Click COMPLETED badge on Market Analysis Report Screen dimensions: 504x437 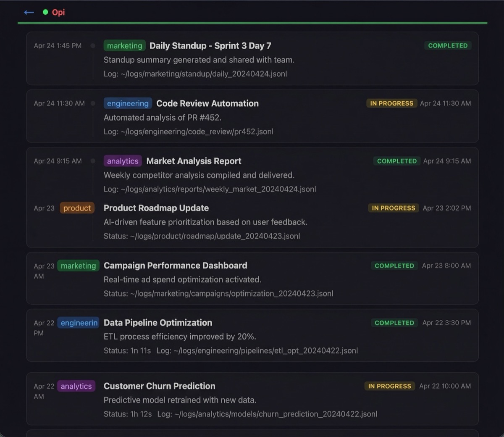coord(397,161)
